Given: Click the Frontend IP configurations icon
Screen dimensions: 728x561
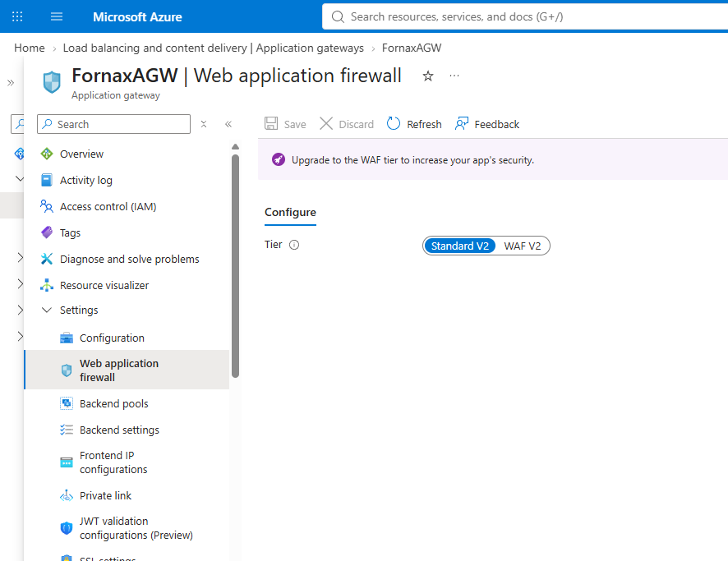Looking at the screenshot, I should 67,462.
